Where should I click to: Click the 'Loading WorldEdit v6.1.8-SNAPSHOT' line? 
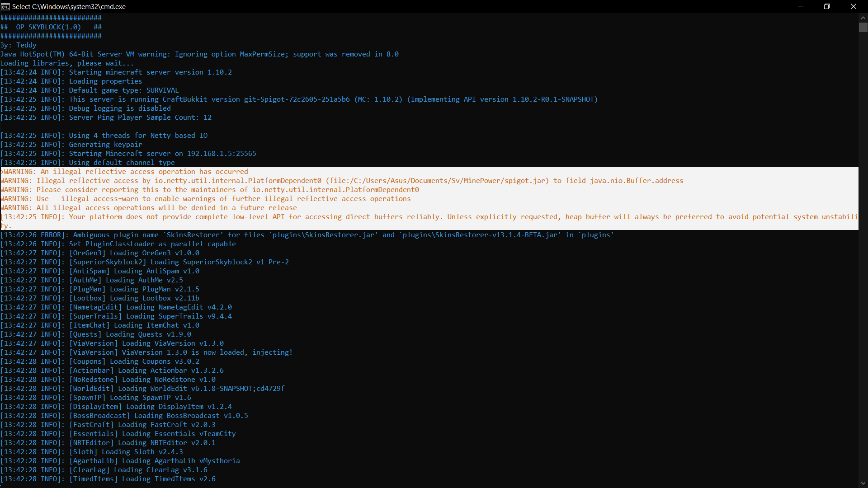177,389
